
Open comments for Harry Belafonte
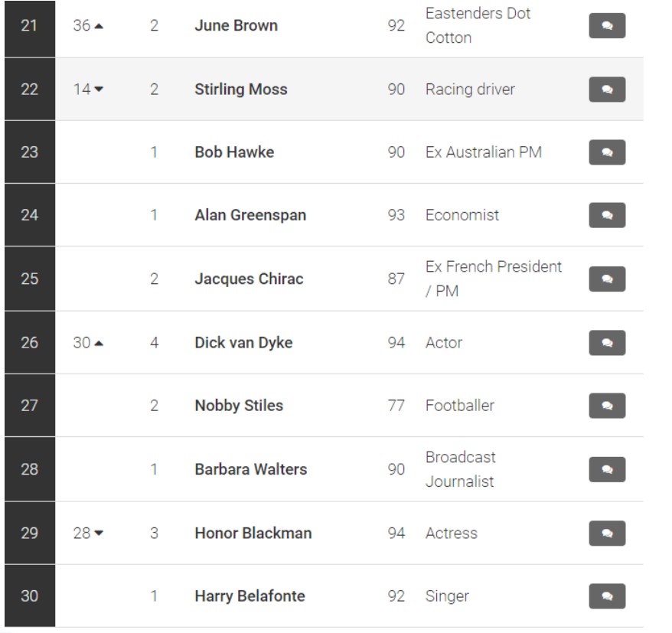click(607, 596)
